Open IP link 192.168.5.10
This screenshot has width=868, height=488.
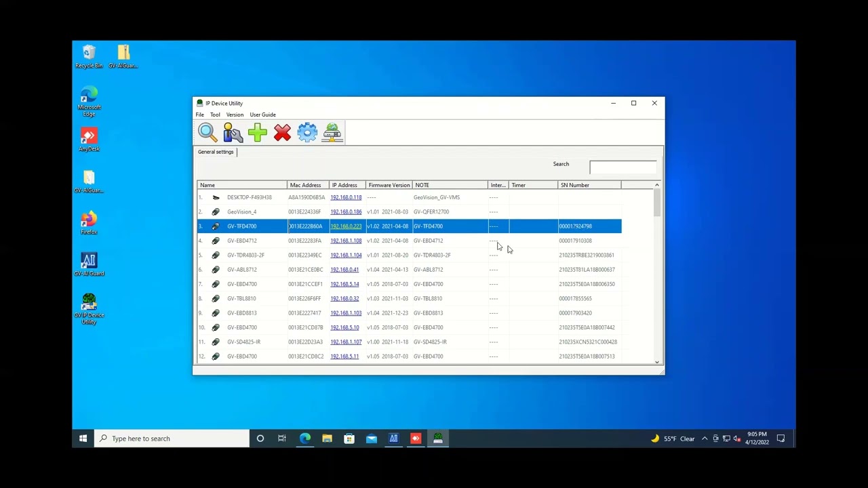point(344,328)
